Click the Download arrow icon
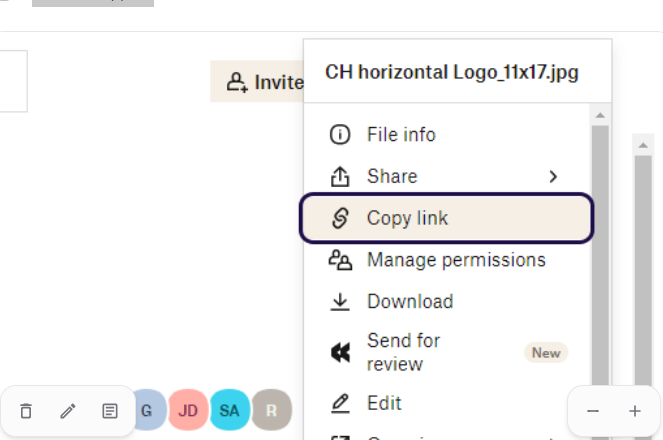Image resolution: width=663 pixels, height=440 pixels. 340,302
